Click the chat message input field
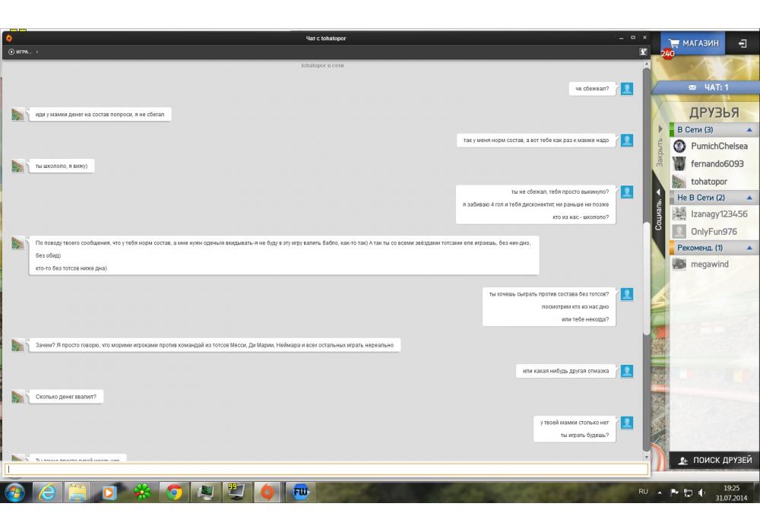760x532 pixels. (x=326, y=469)
